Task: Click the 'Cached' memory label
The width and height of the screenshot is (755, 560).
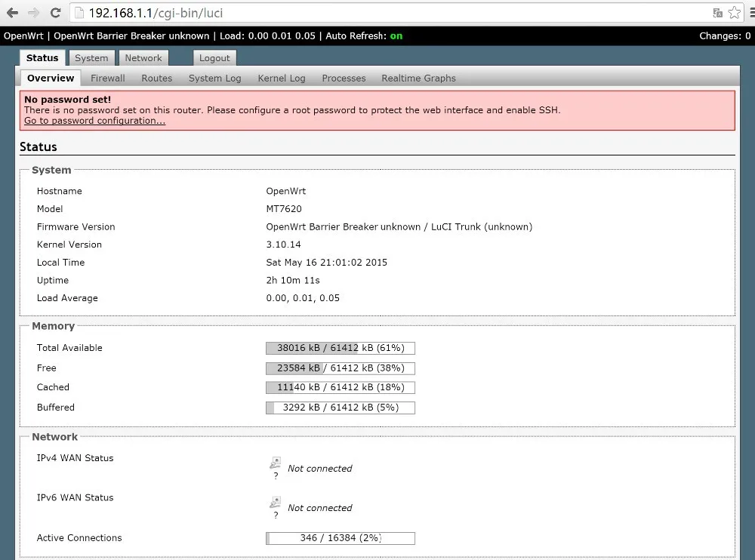Action: tap(53, 387)
